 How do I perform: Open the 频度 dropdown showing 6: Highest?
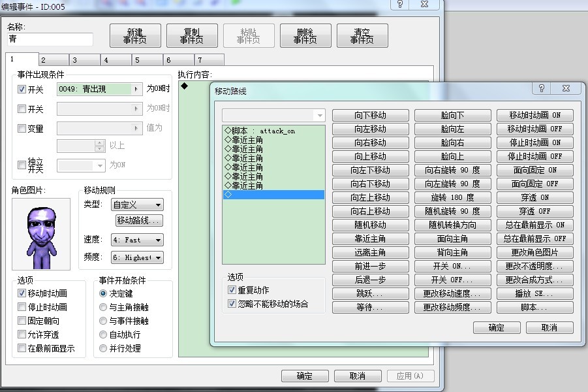[x=137, y=257]
